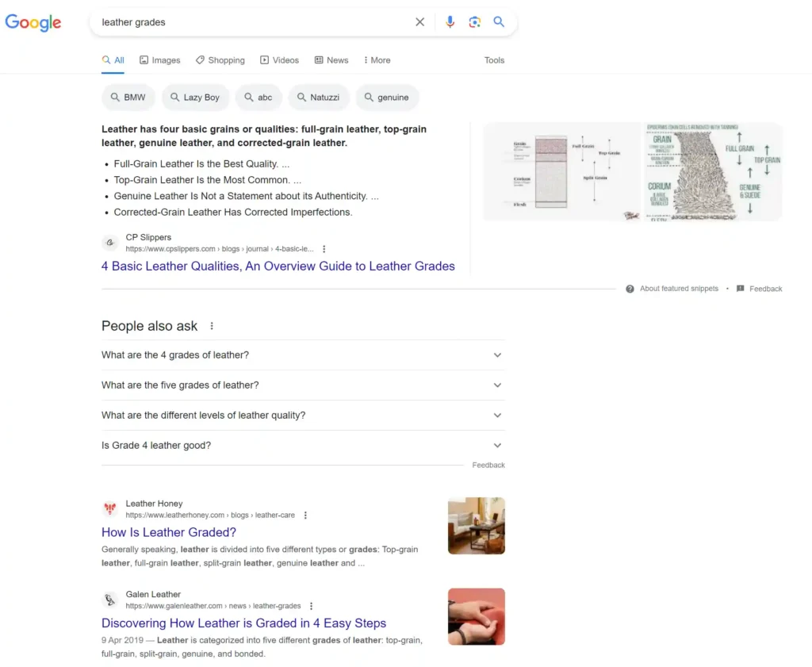
Task: Click the 'Galen Leather' site name
Action: 153,595
